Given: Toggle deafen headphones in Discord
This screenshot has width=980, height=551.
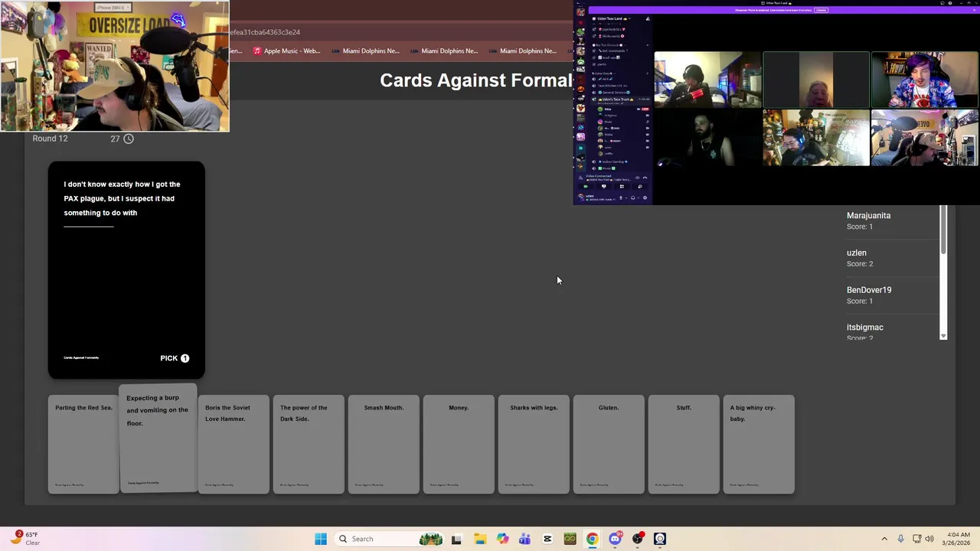Looking at the screenshot, I should point(633,198).
